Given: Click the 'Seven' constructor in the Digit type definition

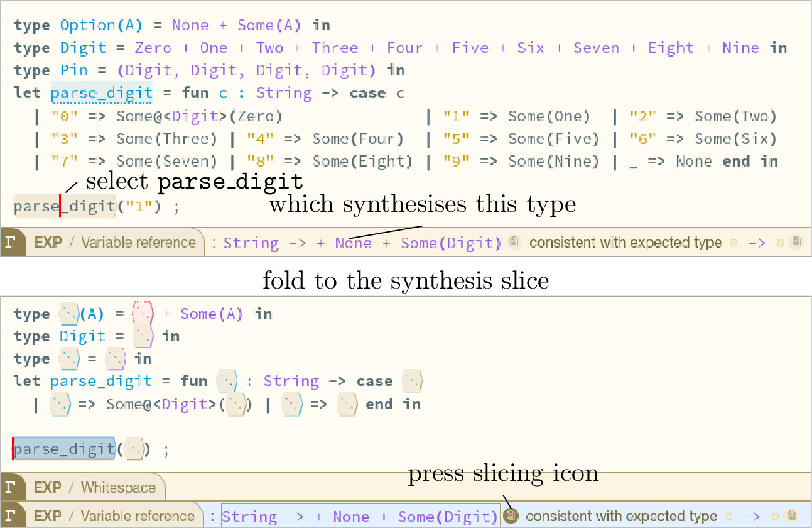Looking at the screenshot, I should click(x=596, y=48).
